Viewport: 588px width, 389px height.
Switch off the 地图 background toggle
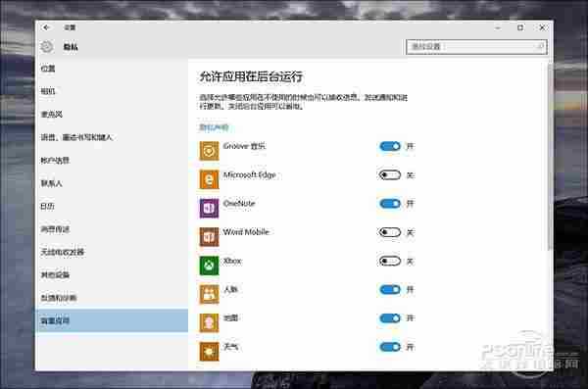coord(390,318)
